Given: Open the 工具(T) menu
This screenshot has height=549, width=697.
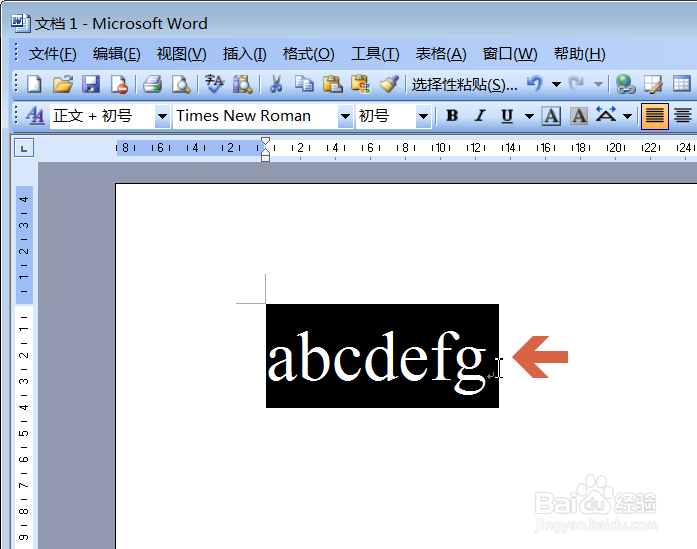Looking at the screenshot, I should [375, 54].
